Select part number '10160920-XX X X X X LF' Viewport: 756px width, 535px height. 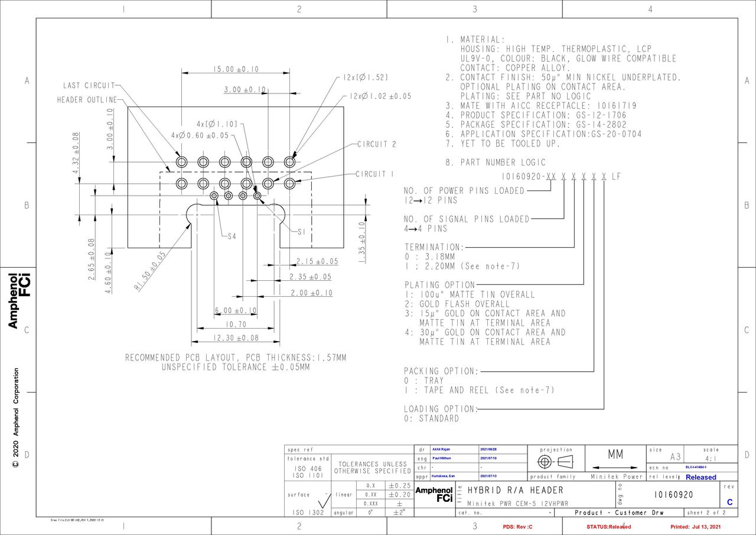pyautogui.click(x=561, y=177)
